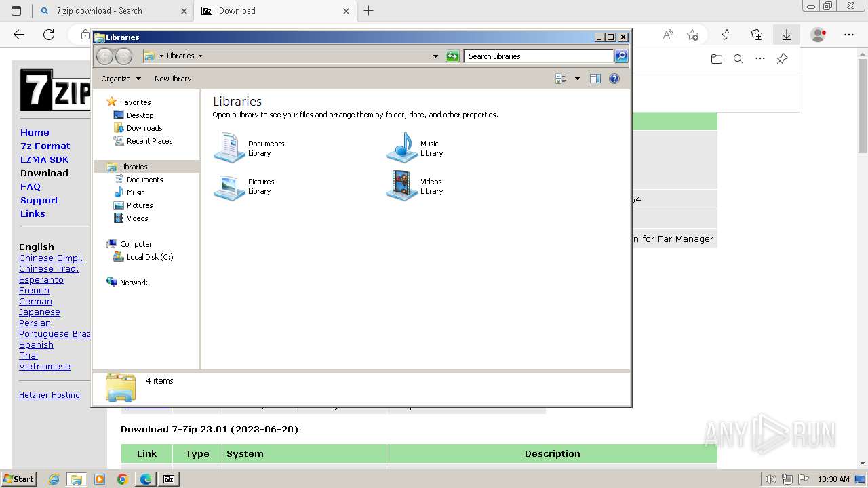
Task: Open the Music library icon
Action: [x=401, y=148]
